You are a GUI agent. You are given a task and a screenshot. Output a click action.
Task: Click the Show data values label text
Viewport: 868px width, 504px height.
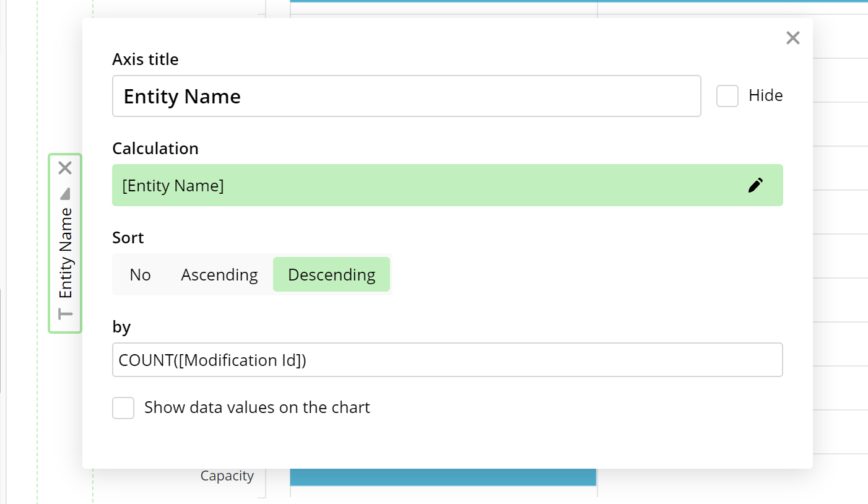pos(257,408)
